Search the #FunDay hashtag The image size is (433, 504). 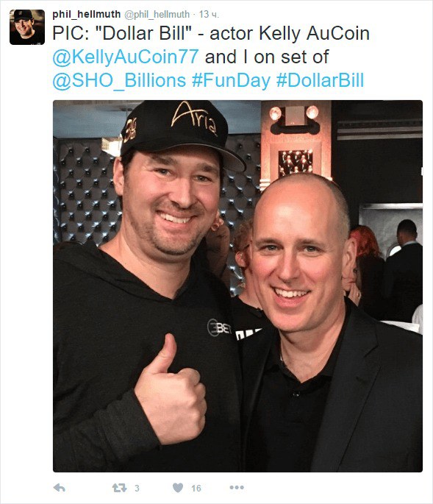pos(231,80)
